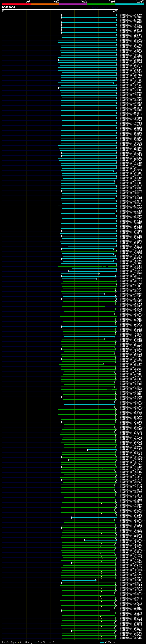Click the Large gaps legend text
The width and height of the screenshot is (146, 644).
(10, 642)
